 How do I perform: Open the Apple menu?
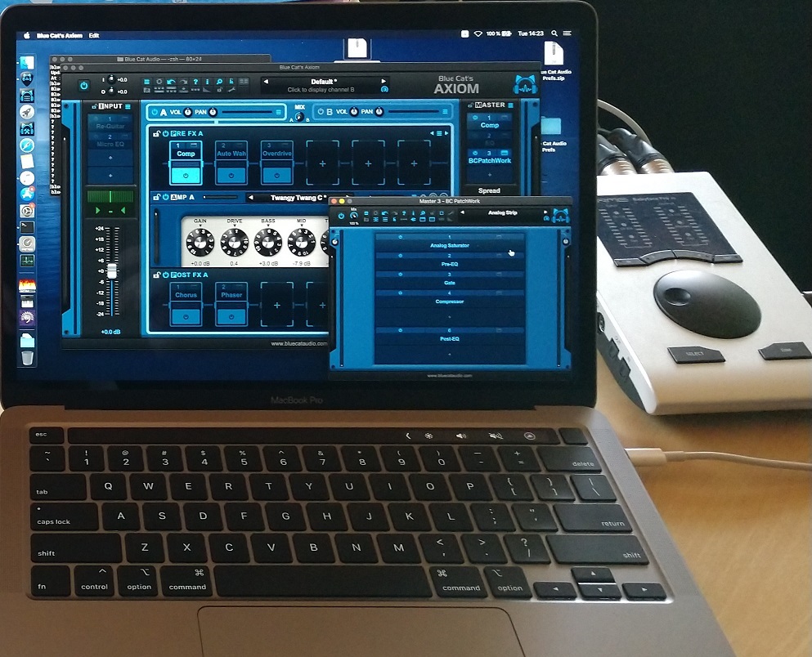point(27,36)
